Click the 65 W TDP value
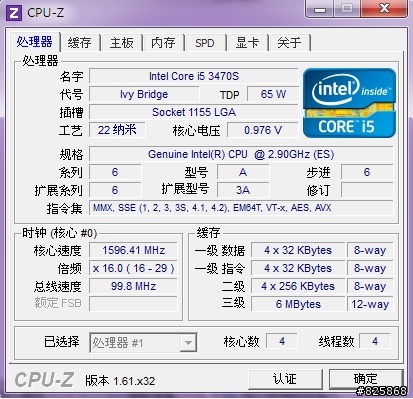 (x=273, y=94)
